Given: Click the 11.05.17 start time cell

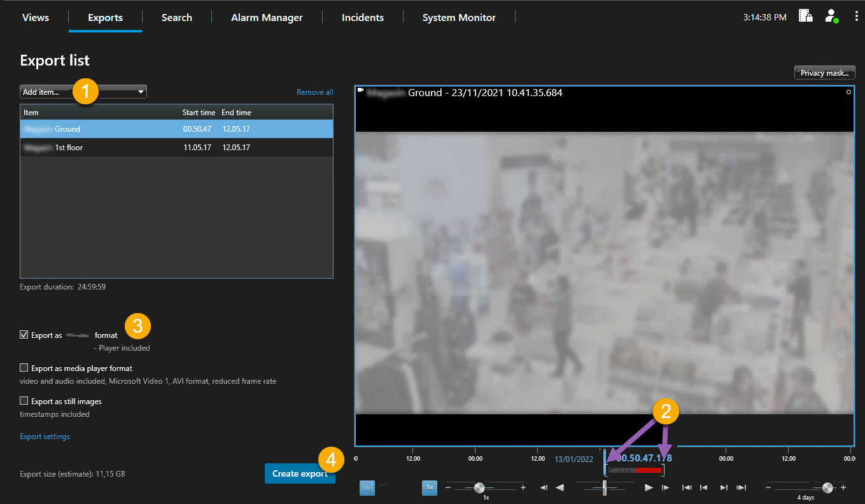Looking at the screenshot, I should [x=197, y=148].
